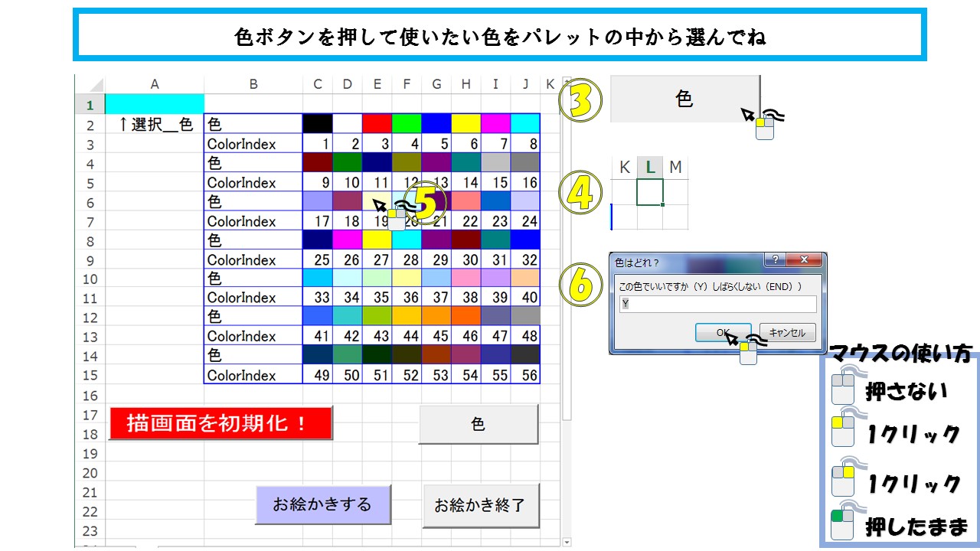
Task: Click キャンセル in the 色はどれ？ dialog
Action: (x=788, y=332)
